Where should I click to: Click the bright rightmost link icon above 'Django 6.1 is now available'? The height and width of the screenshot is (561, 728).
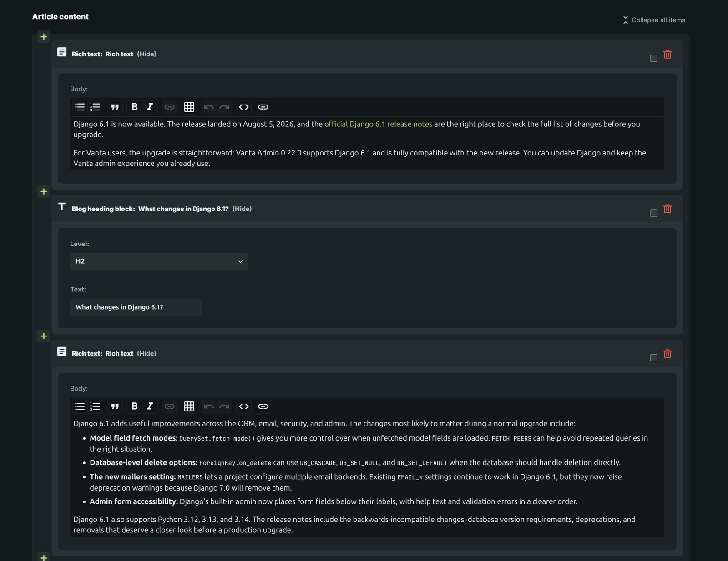click(x=263, y=107)
